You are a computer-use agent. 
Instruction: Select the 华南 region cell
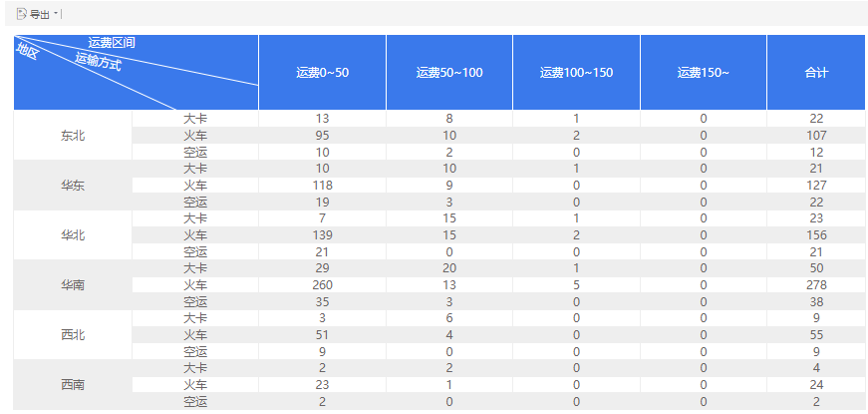click(x=73, y=285)
